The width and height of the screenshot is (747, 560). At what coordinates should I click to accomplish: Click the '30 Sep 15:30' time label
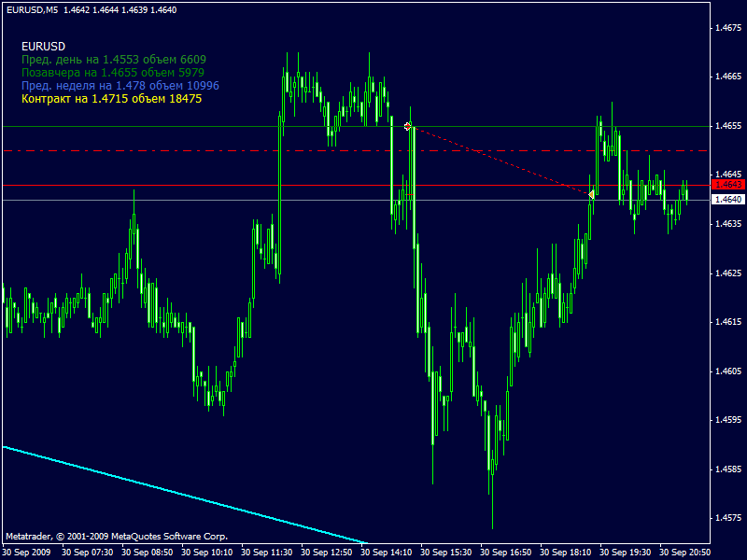coord(446,553)
